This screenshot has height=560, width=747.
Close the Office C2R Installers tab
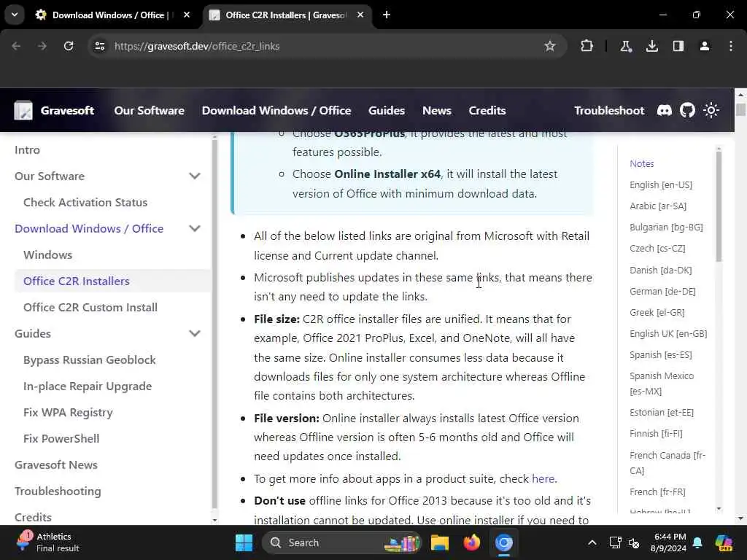360,15
